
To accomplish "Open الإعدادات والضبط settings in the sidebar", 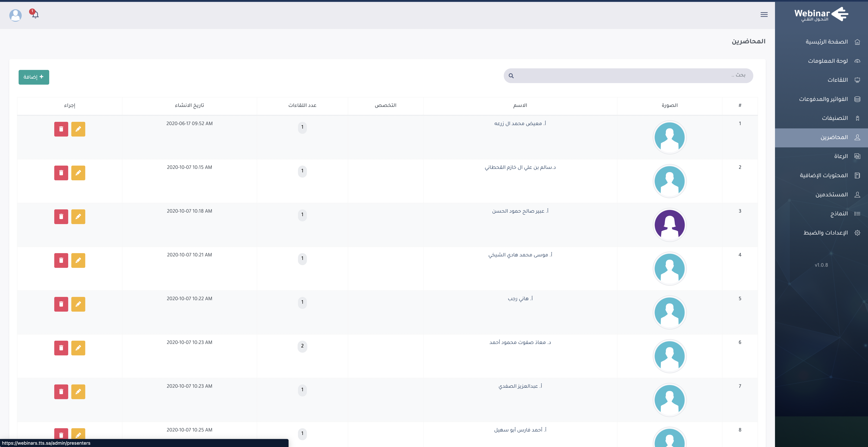I will 821,233.
